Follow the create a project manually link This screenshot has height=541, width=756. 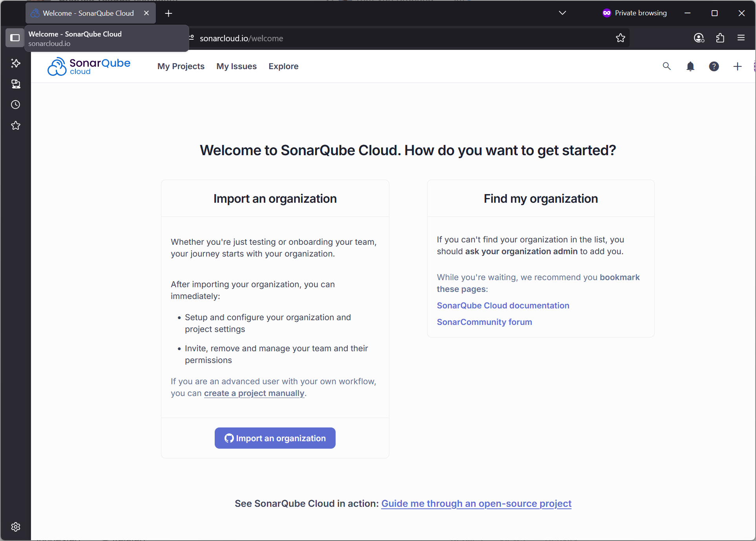point(254,393)
